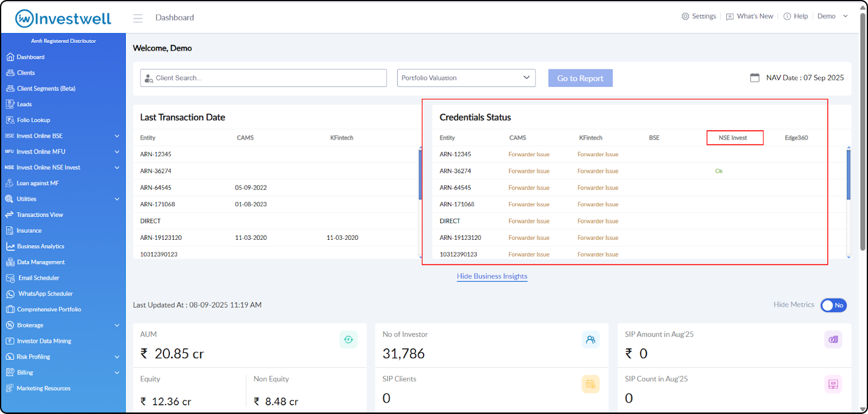
Task: Click the Last Transaction Date table scrollbar
Action: [420, 174]
